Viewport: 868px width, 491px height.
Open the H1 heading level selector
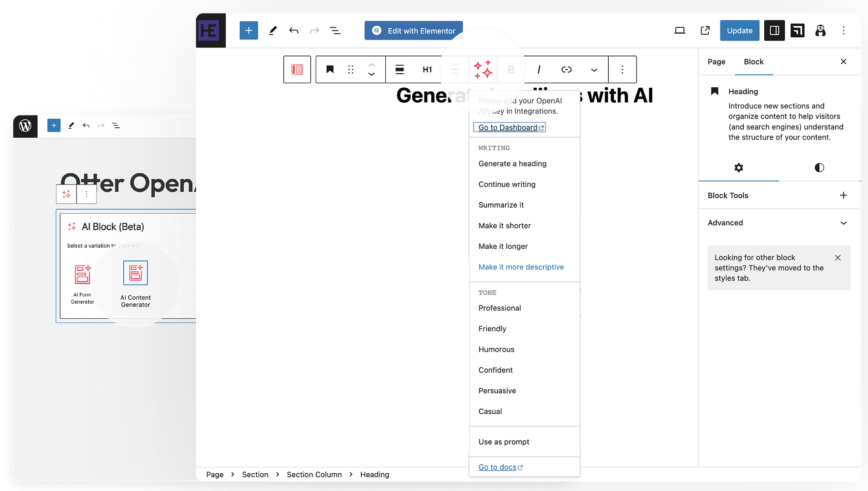(x=427, y=70)
